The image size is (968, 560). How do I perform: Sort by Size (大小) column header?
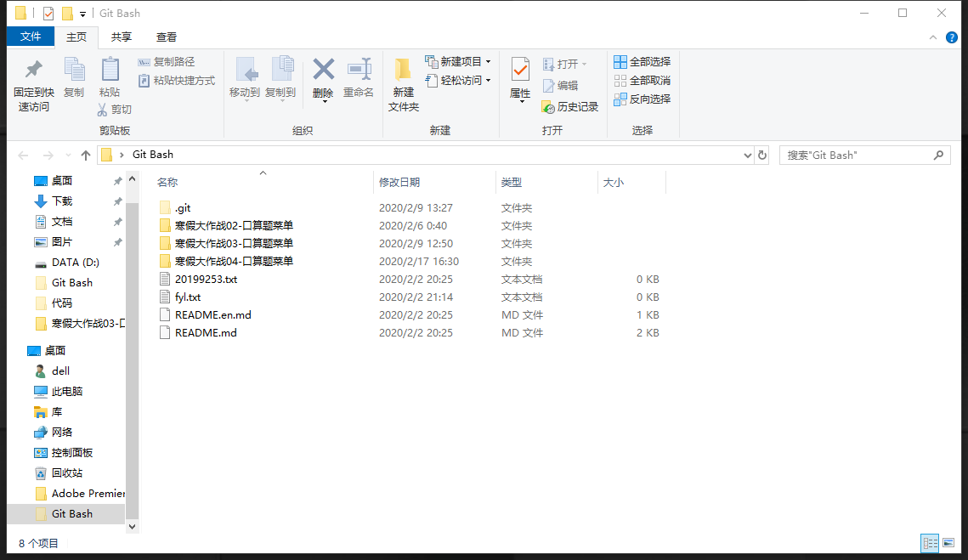pyautogui.click(x=613, y=182)
